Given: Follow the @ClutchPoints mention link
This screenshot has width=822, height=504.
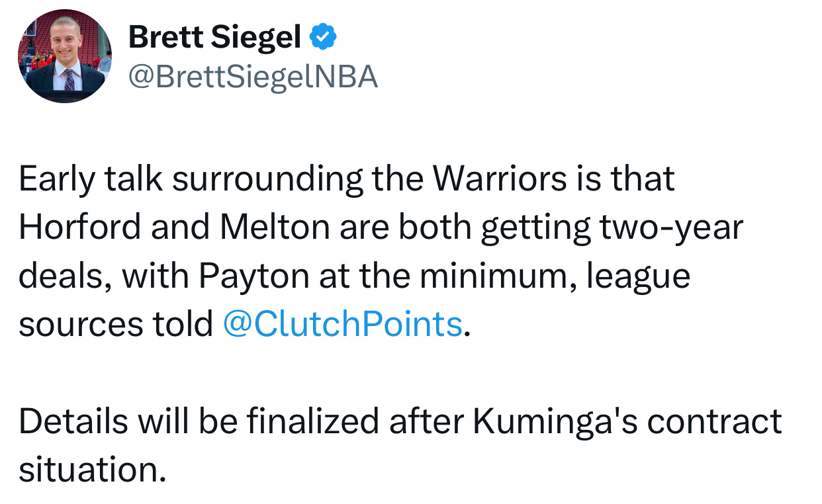Looking at the screenshot, I should [343, 324].
